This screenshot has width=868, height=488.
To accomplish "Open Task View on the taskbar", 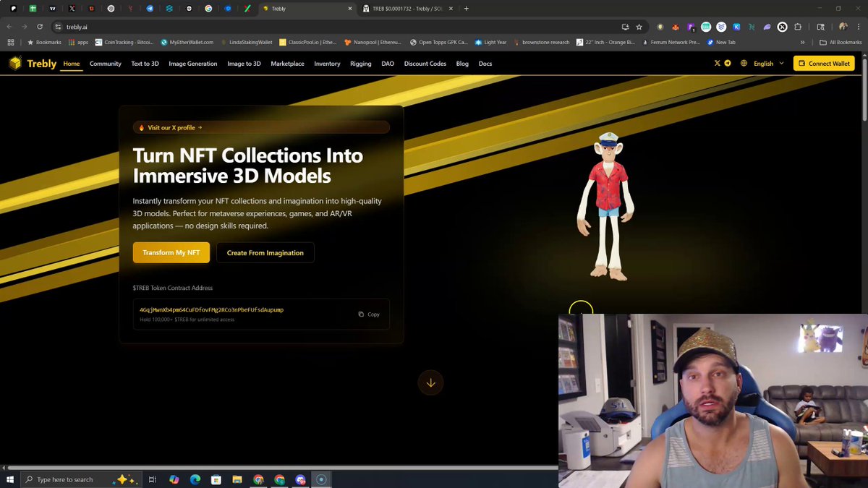I will point(152,479).
